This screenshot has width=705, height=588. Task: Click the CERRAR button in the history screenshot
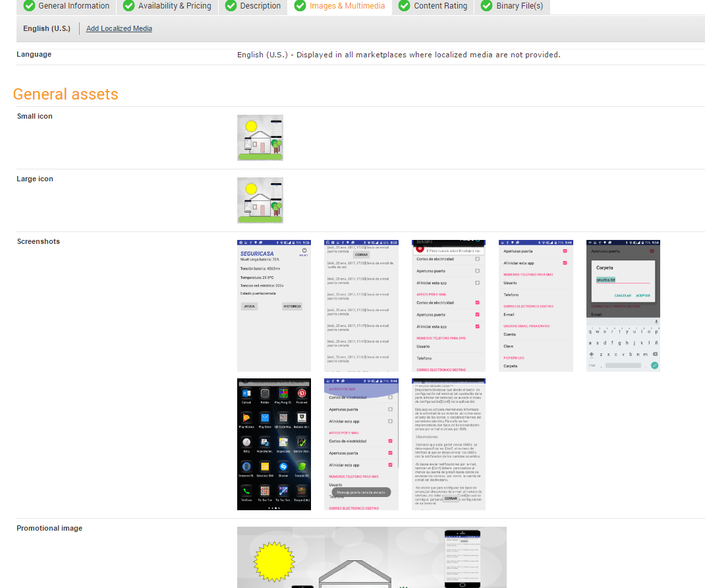coord(361,254)
